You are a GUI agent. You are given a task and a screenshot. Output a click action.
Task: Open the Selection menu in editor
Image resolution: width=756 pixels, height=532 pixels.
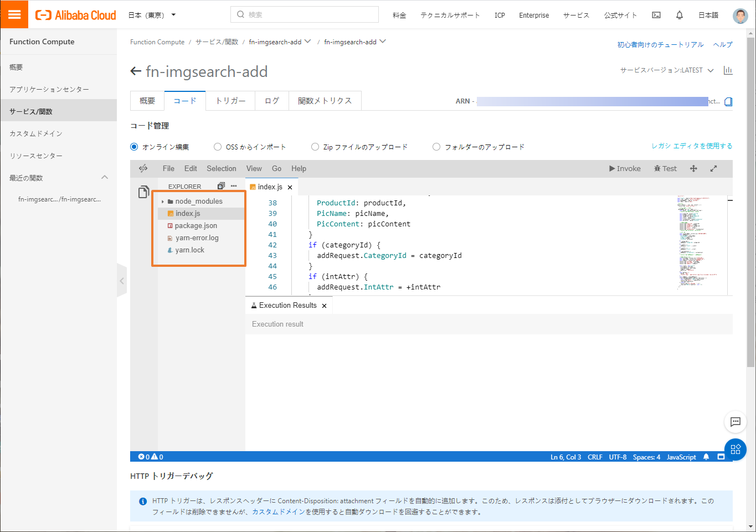[x=222, y=168]
